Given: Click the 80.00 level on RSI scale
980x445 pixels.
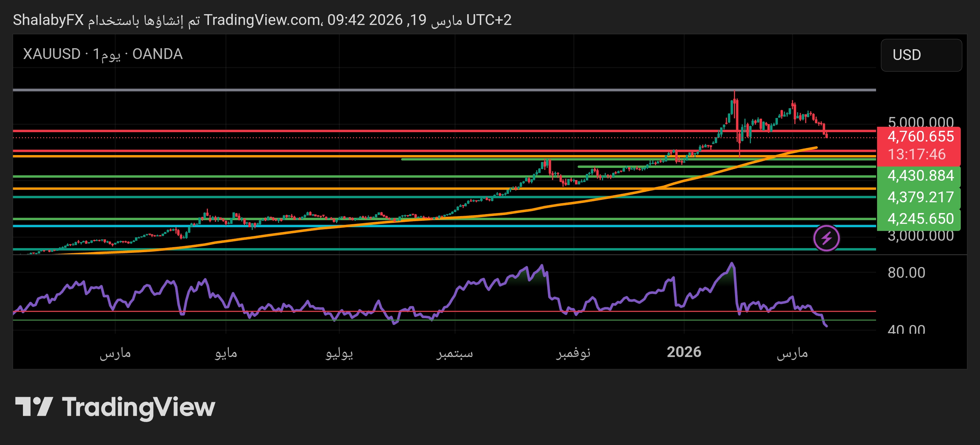Looking at the screenshot, I should coord(906,273).
